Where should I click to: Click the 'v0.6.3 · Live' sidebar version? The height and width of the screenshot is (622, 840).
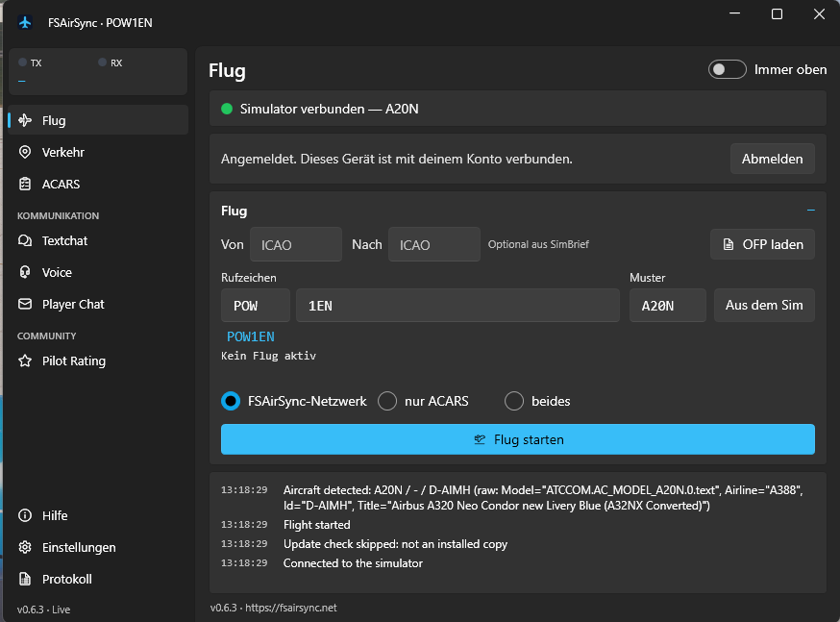click(x=43, y=610)
